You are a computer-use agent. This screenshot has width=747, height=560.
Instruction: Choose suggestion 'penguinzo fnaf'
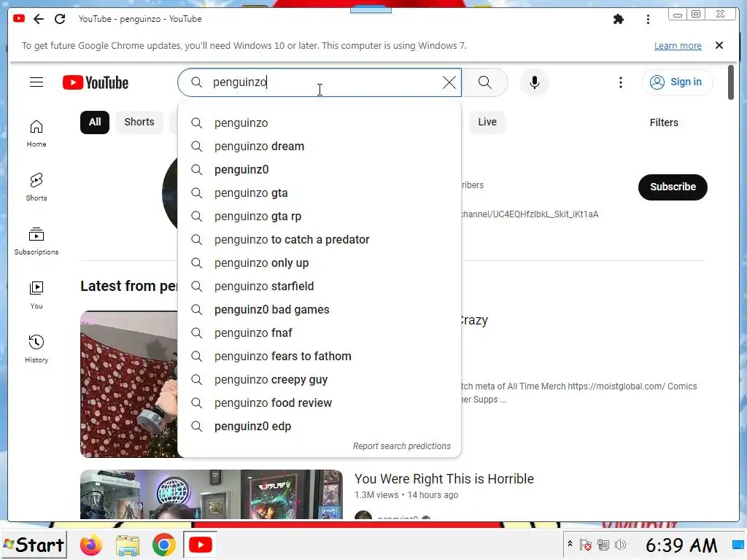(x=320, y=332)
